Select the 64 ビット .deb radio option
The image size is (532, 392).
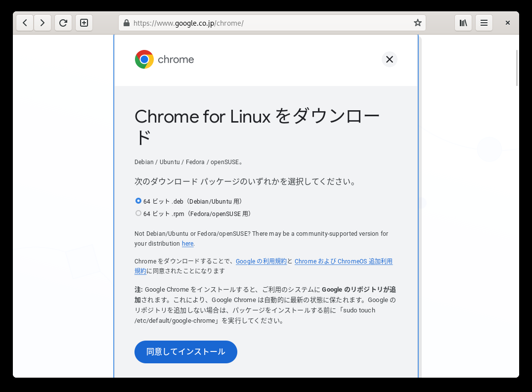point(138,201)
